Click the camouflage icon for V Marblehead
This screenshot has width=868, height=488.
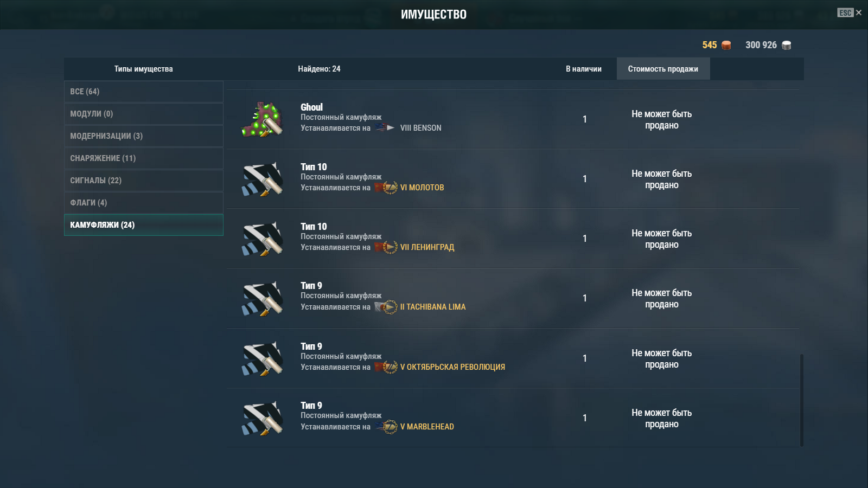262,418
